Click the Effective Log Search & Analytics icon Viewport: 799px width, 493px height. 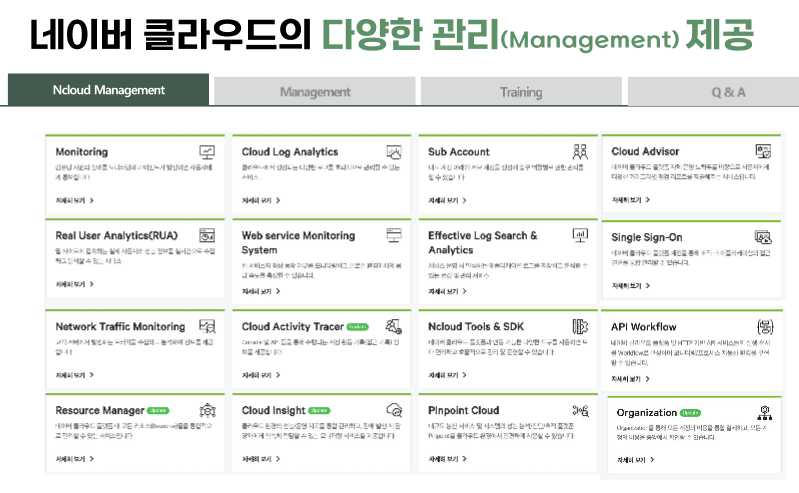580,236
